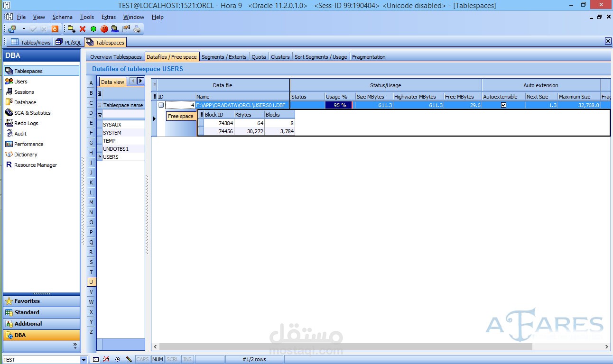Click the pencil icon in status bar
This screenshot has width=613, height=364.
(129, 359)
